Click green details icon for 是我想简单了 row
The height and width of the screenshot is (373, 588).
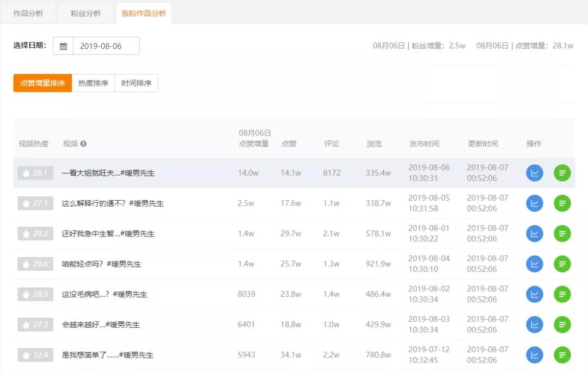[x=562, y=355]
